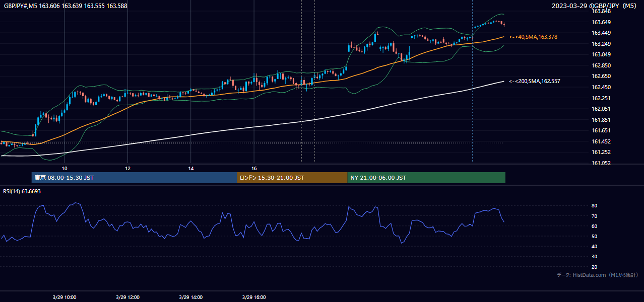Click the 162.650 price axis label
Viewport: 644px width, 302px height.
[x=601, y=76]
